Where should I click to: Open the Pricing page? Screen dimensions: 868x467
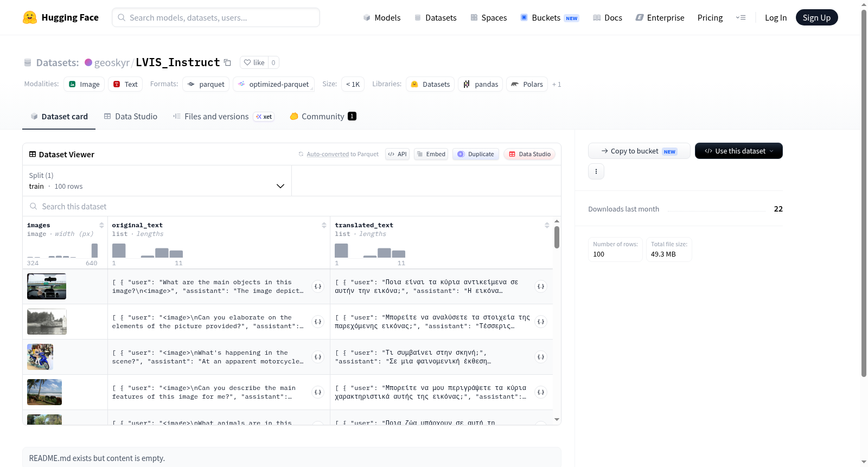pyautogui.click(x=710, y=17)
